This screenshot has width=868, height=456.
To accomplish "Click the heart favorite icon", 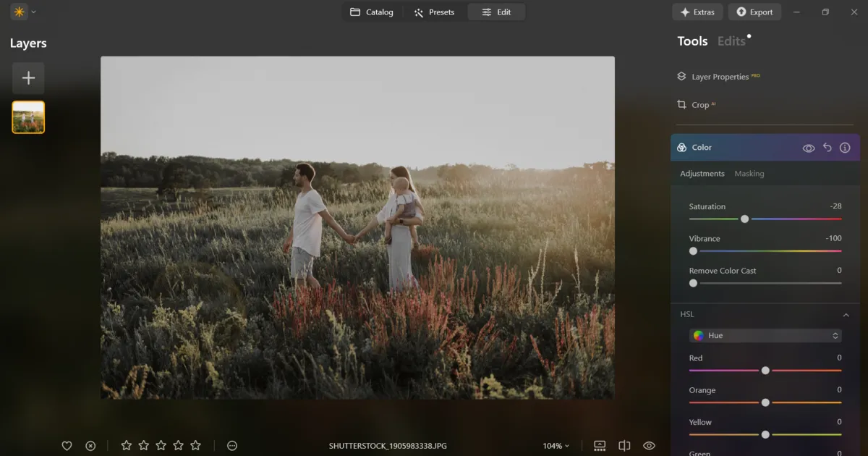I will click(67, 446).
